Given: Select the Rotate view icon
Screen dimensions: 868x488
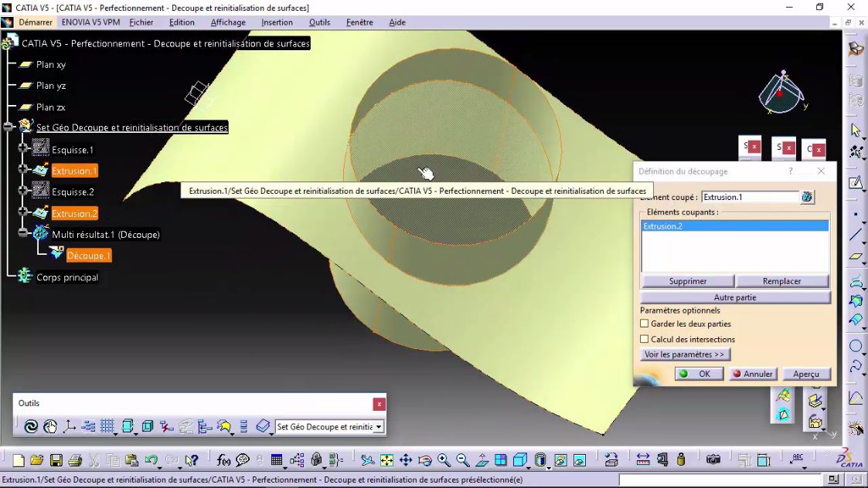Looking at the screenshot, I should [x=424, y=460].
